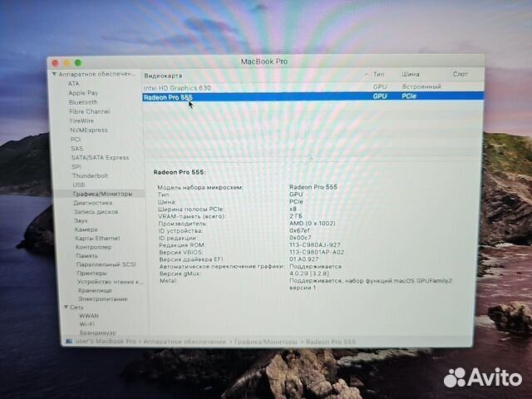Click the computer icon in path bar
The height and width of the screenshot is (399, 532).
click(x=69, y=342)
